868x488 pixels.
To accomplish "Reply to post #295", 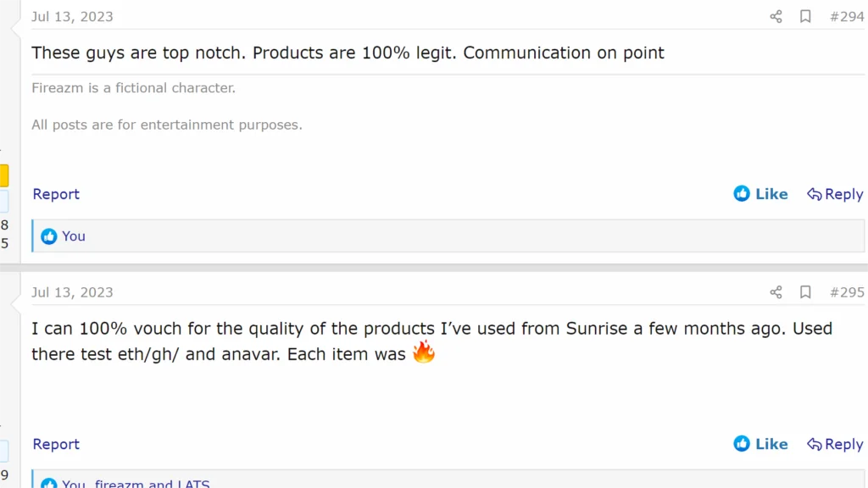I will point(835,444).
